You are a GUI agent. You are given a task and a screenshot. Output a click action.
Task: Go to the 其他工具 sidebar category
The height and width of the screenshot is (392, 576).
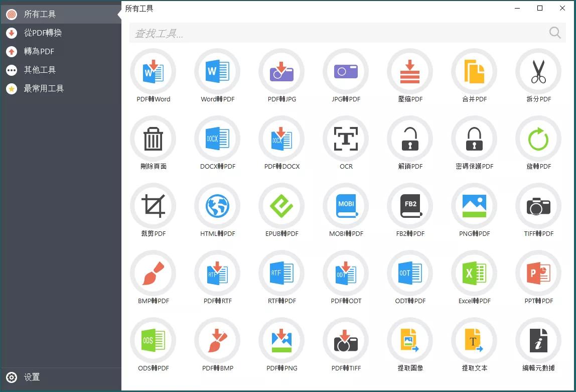pos(61,70)
